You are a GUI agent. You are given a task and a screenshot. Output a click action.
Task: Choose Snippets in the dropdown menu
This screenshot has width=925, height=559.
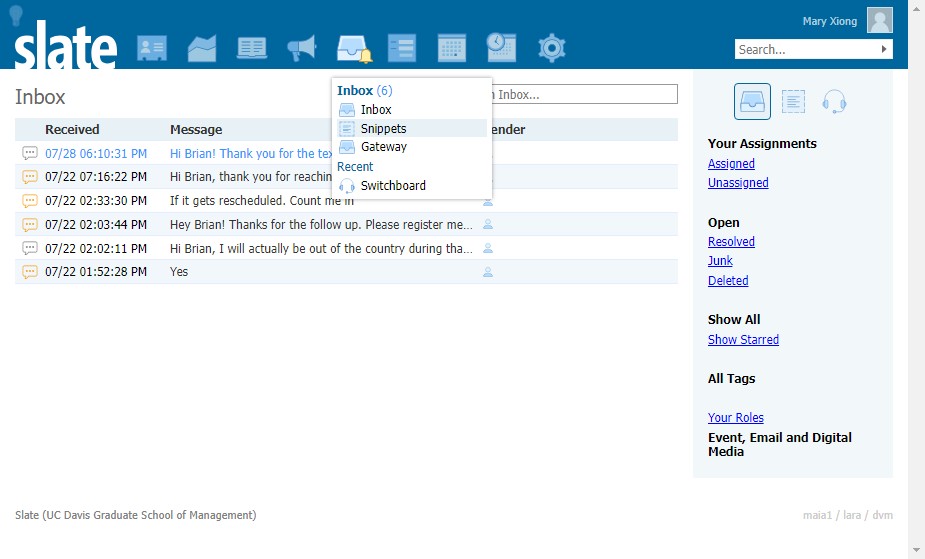(412, 129)
